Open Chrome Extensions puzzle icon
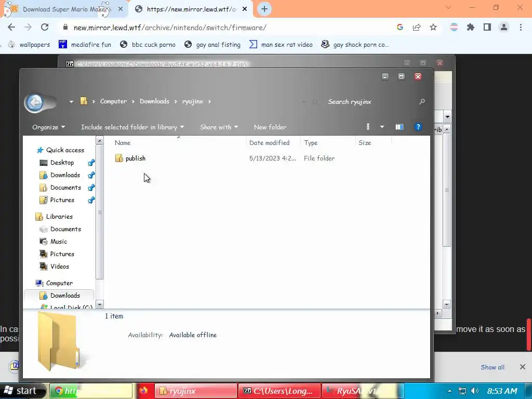532x399 pixels. tap(471, 27)
